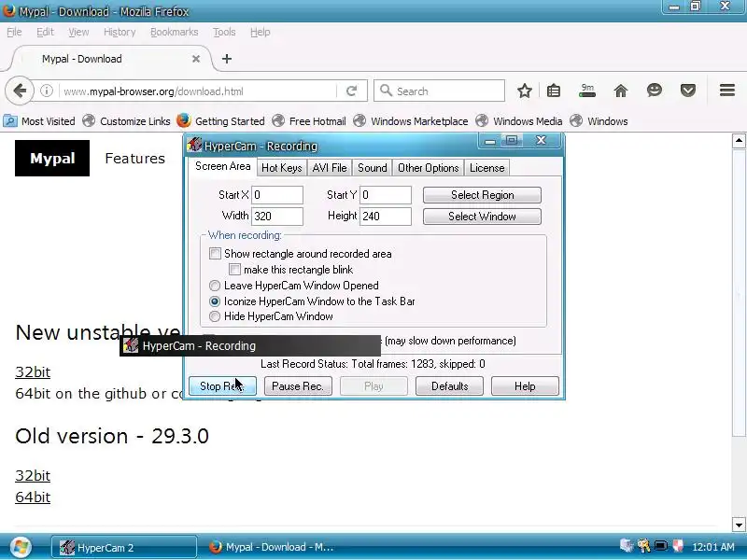The image size is (747, 560).
Task: Click in the Width field
Action: point(276,217)
